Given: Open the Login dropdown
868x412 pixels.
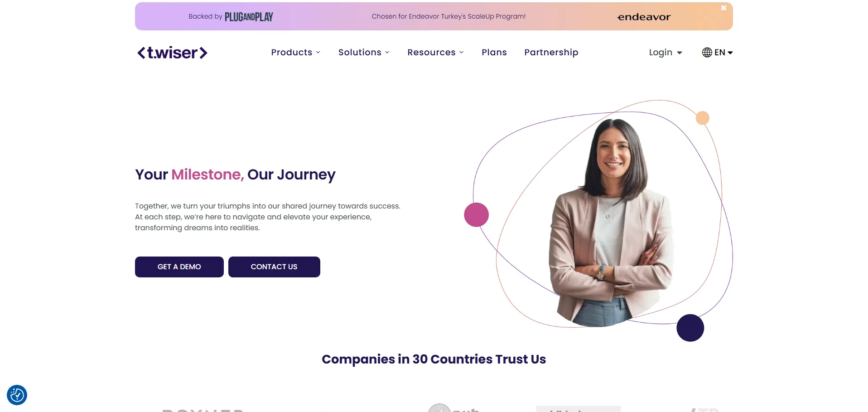Looking at the screenshot, I should (665, 53).
